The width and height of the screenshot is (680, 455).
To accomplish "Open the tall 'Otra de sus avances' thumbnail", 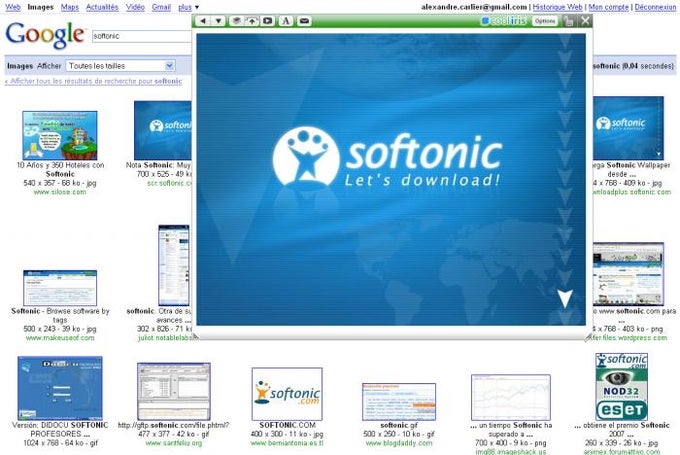I will (174, 265).
